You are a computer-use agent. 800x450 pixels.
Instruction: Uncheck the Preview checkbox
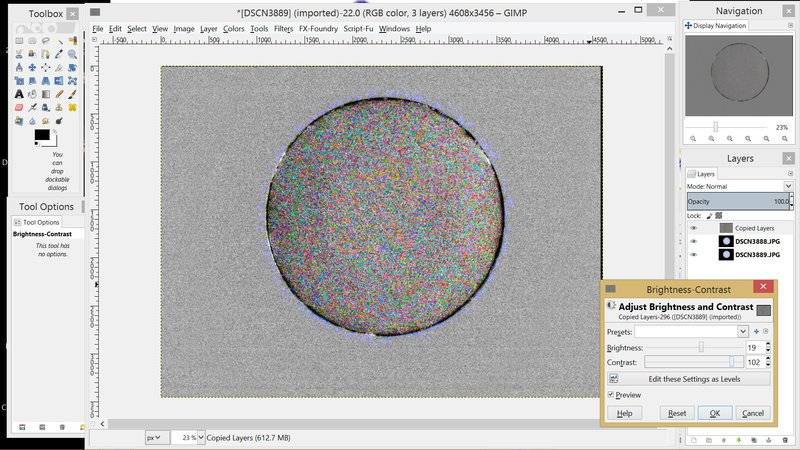611,395
